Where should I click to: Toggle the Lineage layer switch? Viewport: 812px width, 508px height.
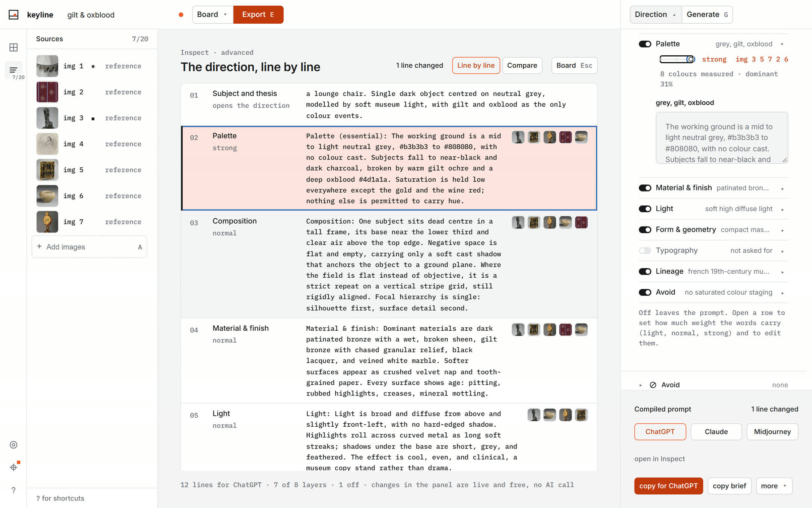click(645, 271)
